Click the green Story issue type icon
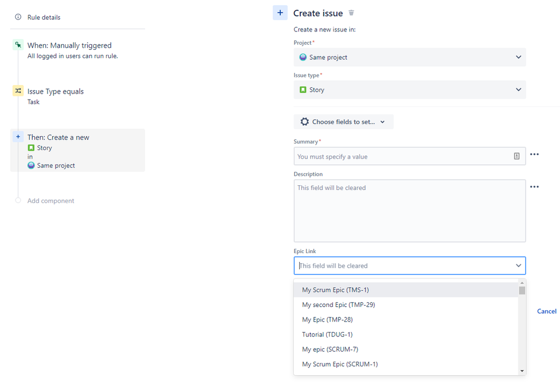The image size is (560, 392). tap(303, 90)
